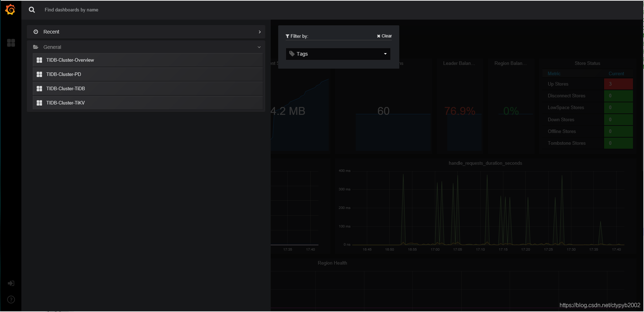Click the 76.9% leader balance value
Image resolution: width=644 pixels, height=312 pixels.
tap(460, 111)
